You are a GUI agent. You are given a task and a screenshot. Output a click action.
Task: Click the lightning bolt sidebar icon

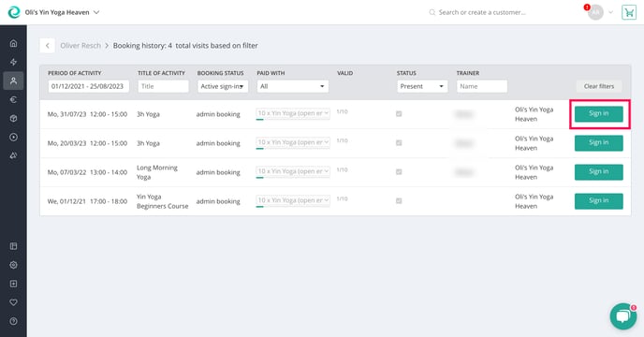(13, 62)
